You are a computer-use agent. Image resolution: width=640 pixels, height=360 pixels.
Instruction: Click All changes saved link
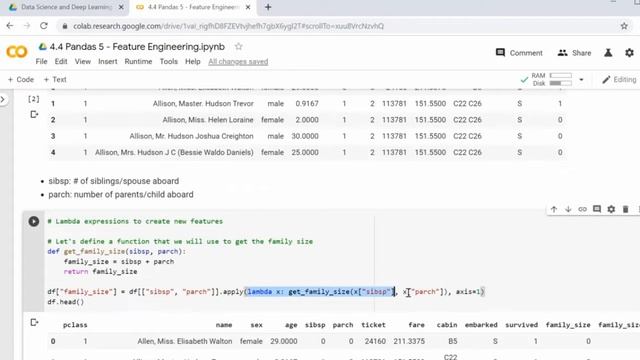pos(238,62)
